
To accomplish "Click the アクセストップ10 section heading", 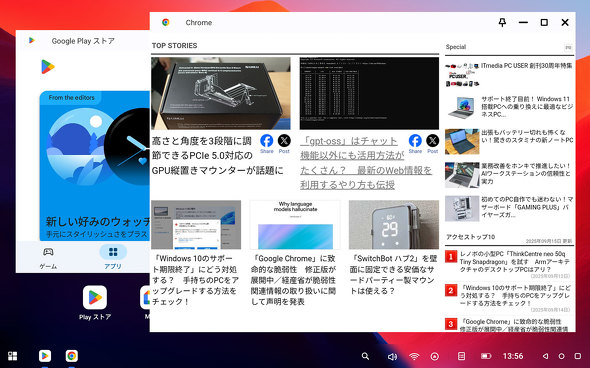I will (470, 237).
